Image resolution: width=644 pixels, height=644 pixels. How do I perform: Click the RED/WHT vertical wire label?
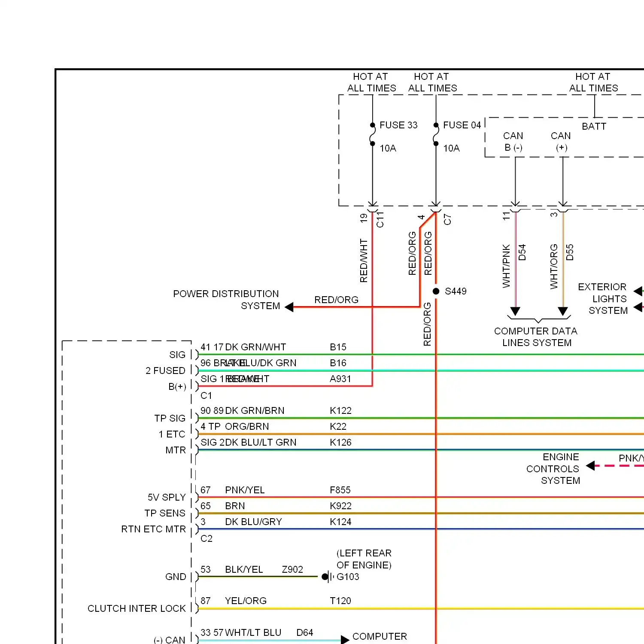point(364,261)
